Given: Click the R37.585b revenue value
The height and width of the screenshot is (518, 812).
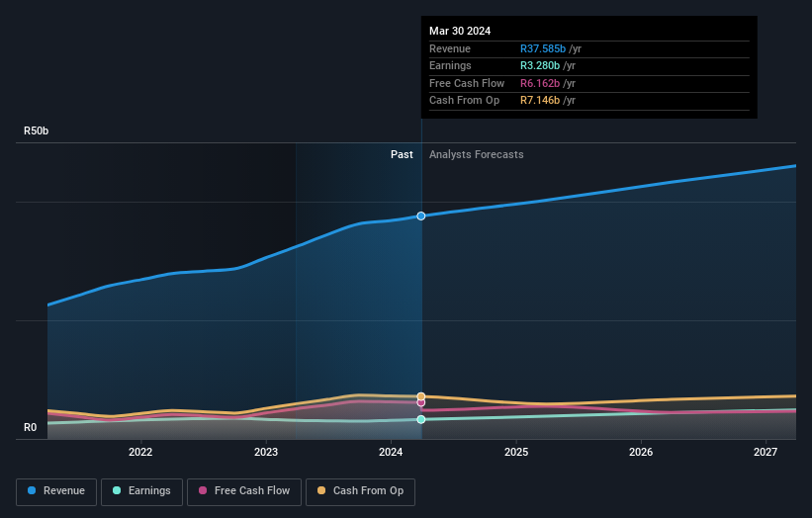Looking at the screenshot, I should (543, 48).
